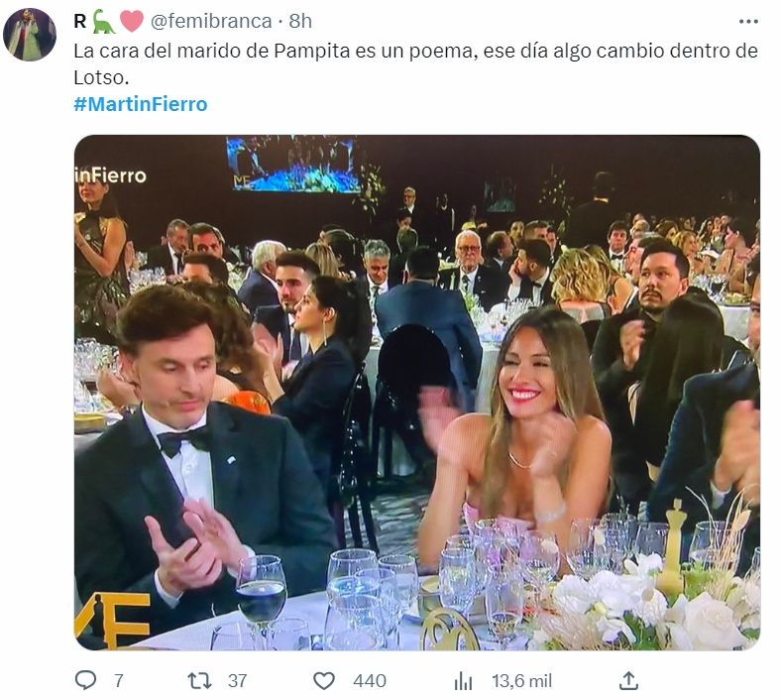The width and height of the screenshot is (780, 700).
Task: Open the three-dot more options menu
Action: [x=748, y=21]
